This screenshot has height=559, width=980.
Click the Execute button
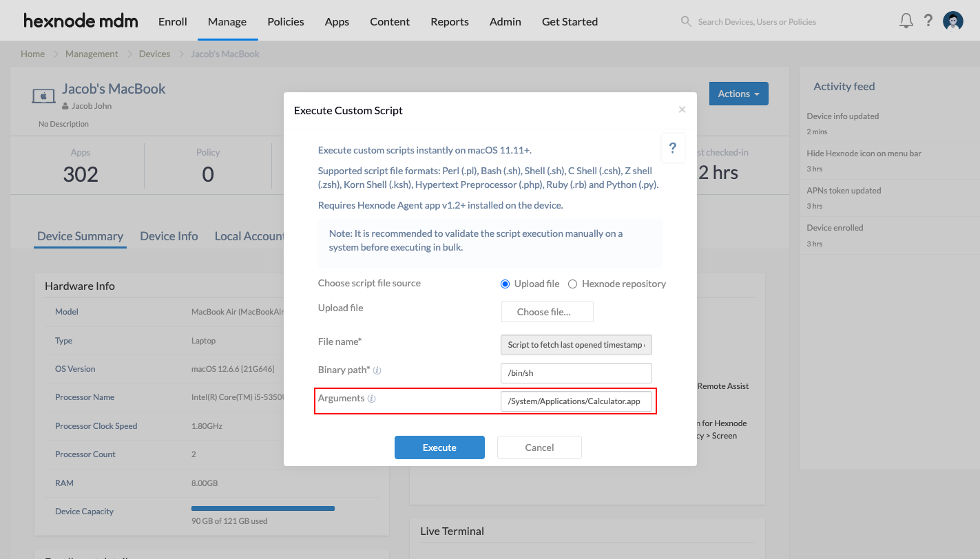coord(439,447)
